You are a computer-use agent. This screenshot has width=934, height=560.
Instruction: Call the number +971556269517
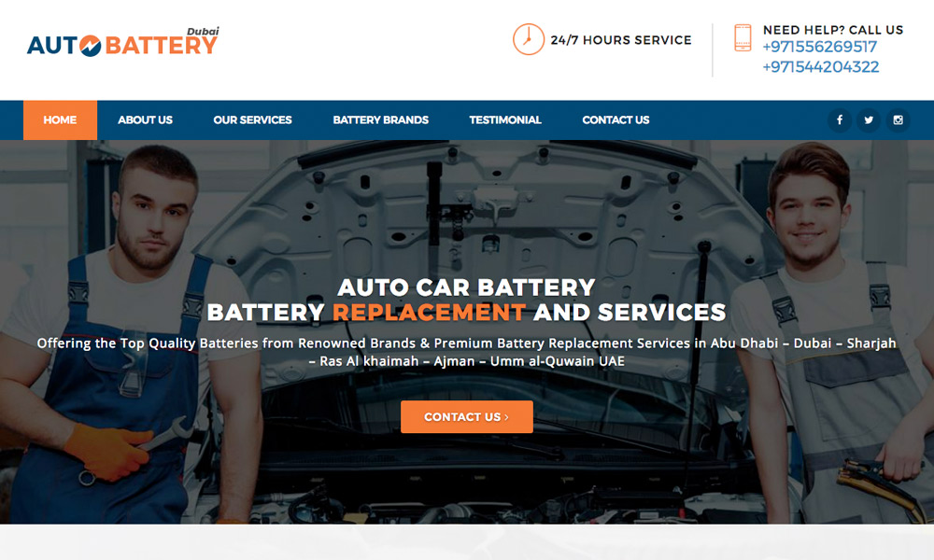click(820, 47)
